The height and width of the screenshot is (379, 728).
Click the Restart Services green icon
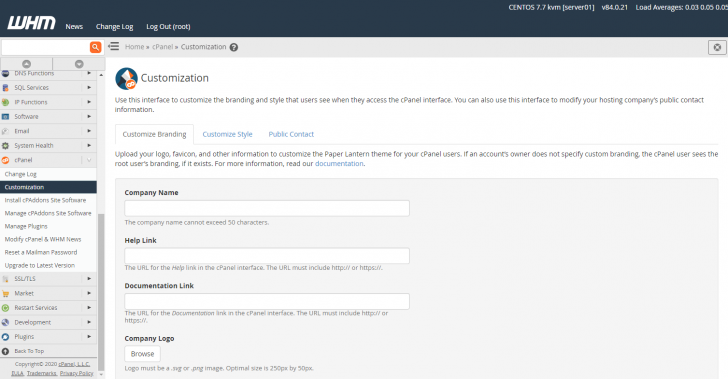pos(6,307)
